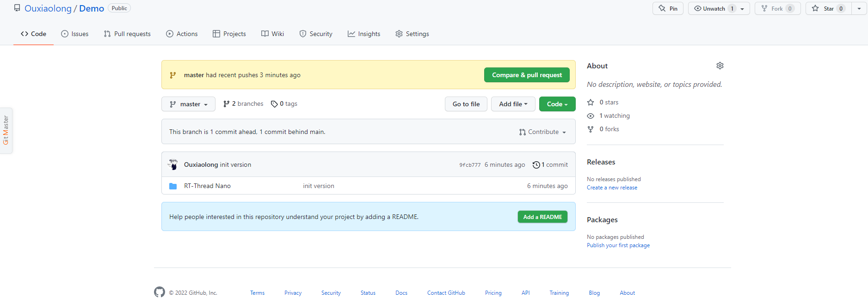868x304 pixels.
Task: Expand the Unwatch dropdown caret
Action: pyautogui.click(x=743, y=9)
